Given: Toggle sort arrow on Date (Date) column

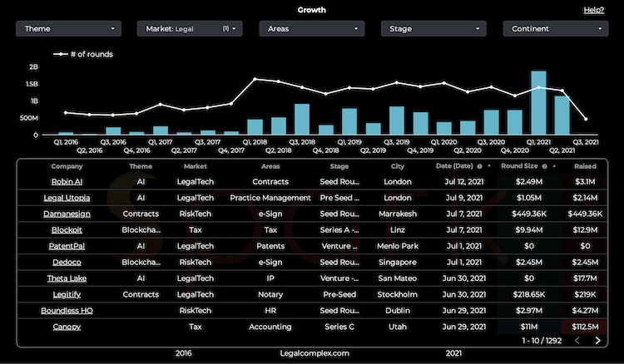Looking at the screenshot, I should point(489,166).
